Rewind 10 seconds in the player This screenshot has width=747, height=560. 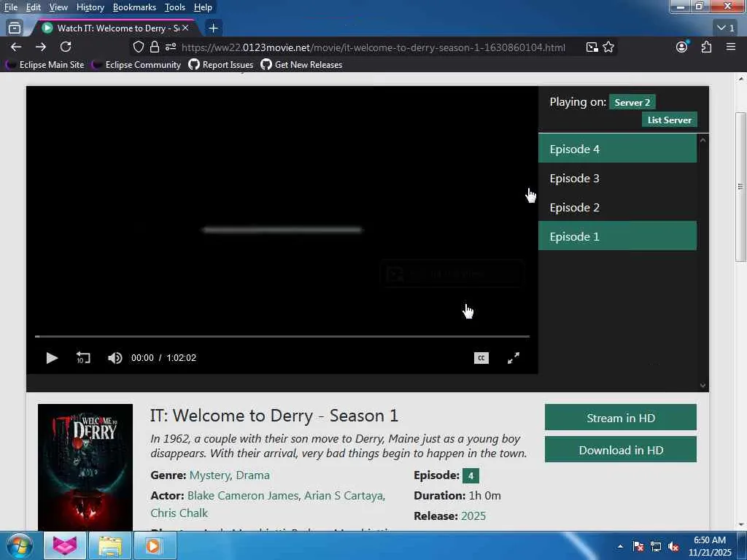(x=83, y=358)
